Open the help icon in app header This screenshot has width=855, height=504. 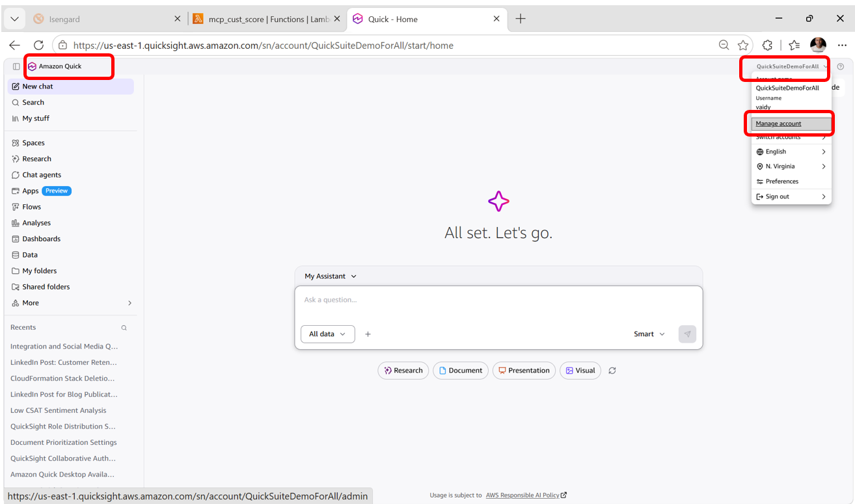tap(841, 66)
